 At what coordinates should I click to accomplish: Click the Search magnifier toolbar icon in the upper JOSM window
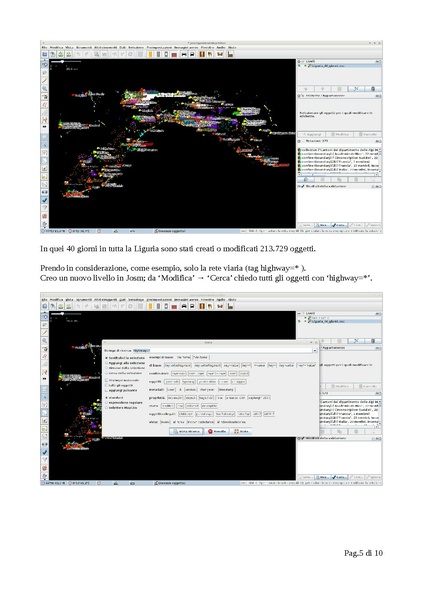pos(97,55)
